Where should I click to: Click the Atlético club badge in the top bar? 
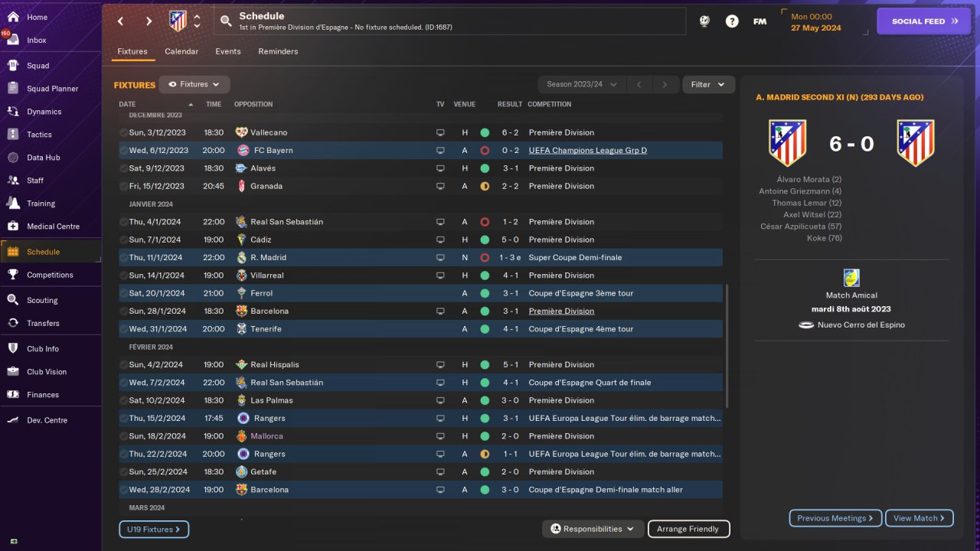pos(178,21)
